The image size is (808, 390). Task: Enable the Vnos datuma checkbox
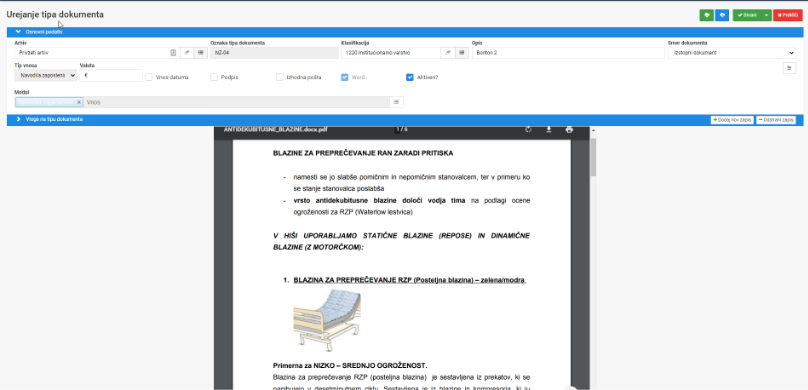tap(149, 77)
